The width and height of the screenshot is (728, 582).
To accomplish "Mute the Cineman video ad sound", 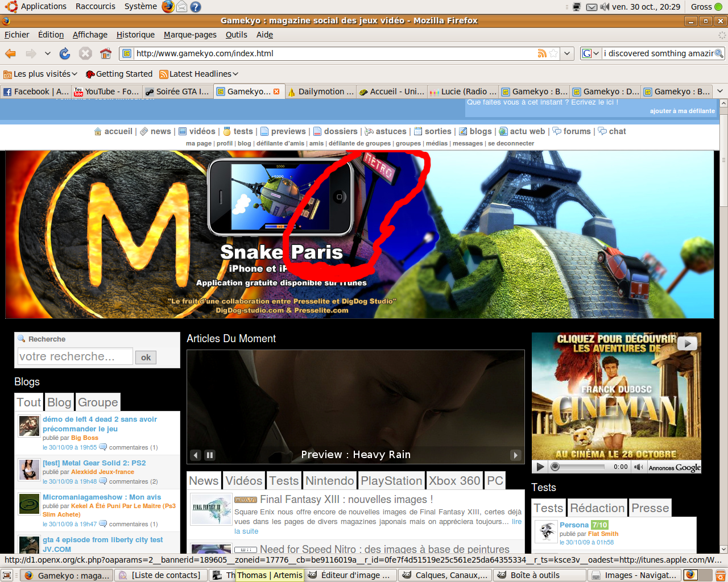I will (639, 467).
